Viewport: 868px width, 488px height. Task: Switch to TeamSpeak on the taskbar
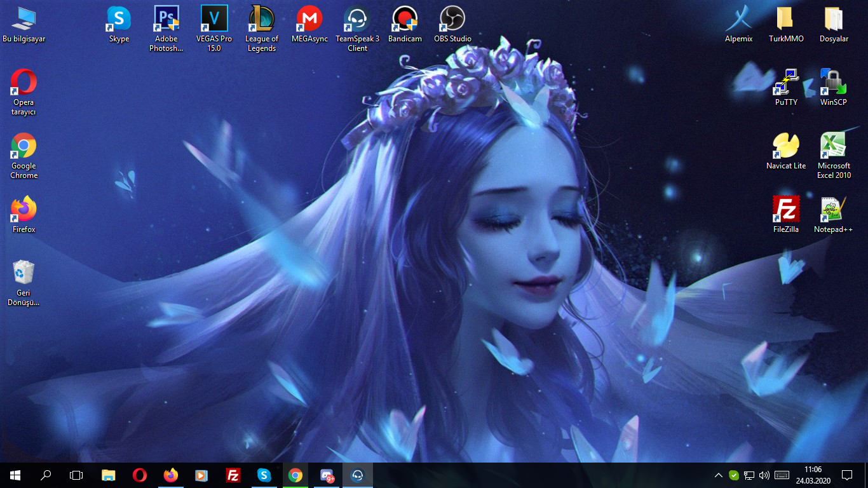(x=358, y=475)
